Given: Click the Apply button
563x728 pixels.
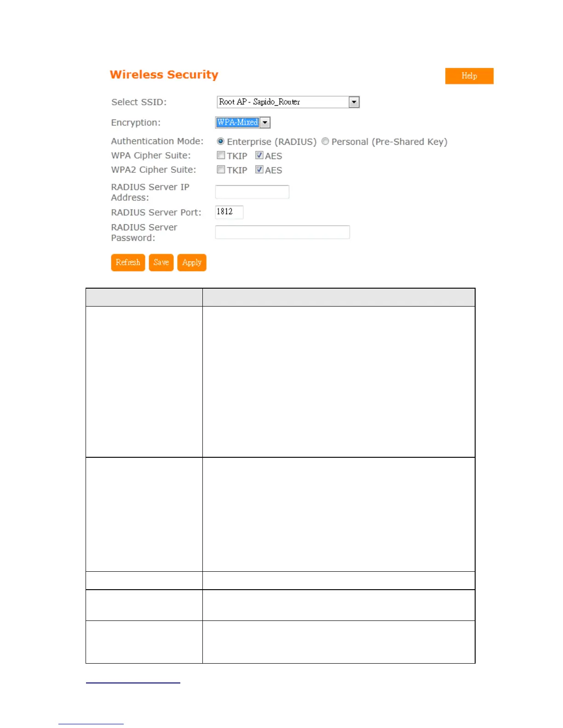Looking at the screenshot, I should [x=192, y=262].
